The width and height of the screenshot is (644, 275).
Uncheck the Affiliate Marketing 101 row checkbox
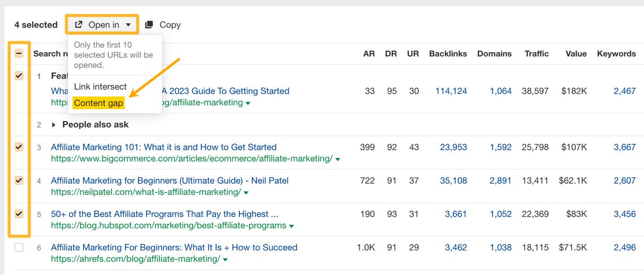[19, 147]
